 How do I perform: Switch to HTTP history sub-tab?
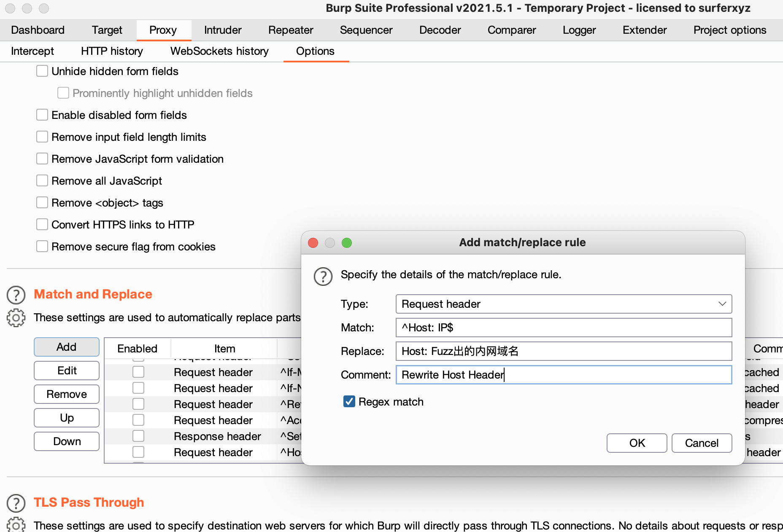[112, 51]
